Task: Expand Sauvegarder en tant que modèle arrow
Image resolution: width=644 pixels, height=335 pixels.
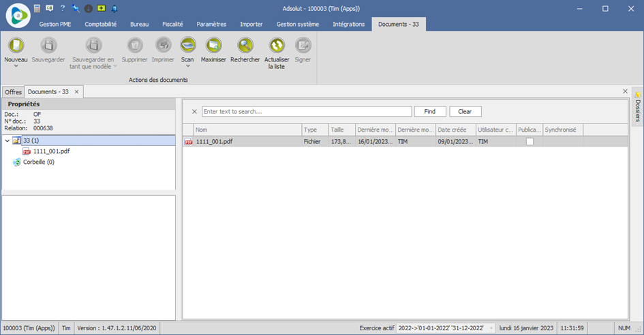Action: [x=115, y=66]
